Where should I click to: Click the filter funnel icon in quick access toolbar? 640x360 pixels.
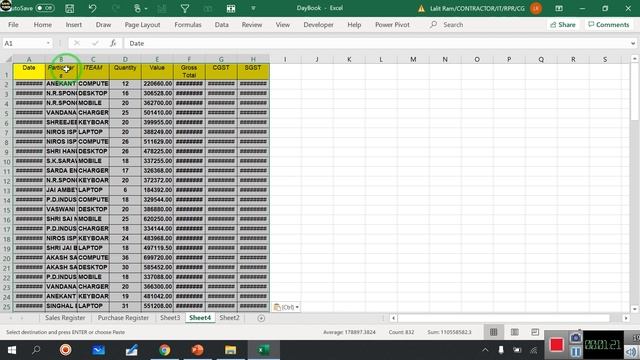(185, 8)
